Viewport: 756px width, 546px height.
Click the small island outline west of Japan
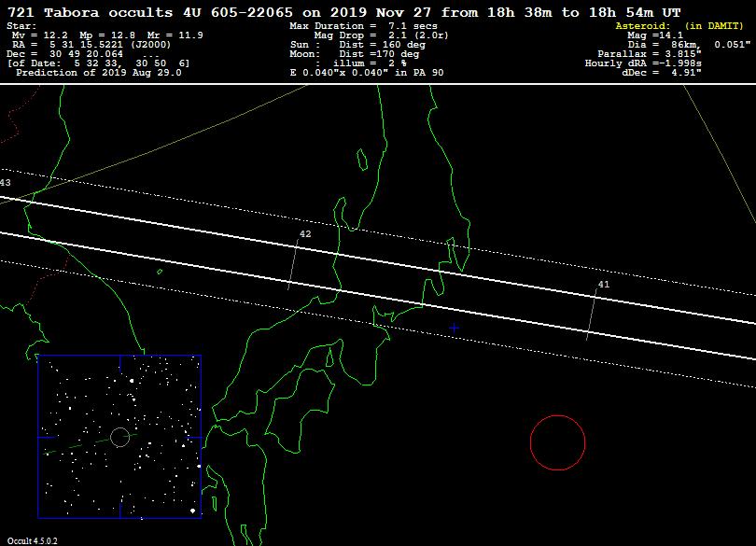pyautogui.click(x=160, y=272)
